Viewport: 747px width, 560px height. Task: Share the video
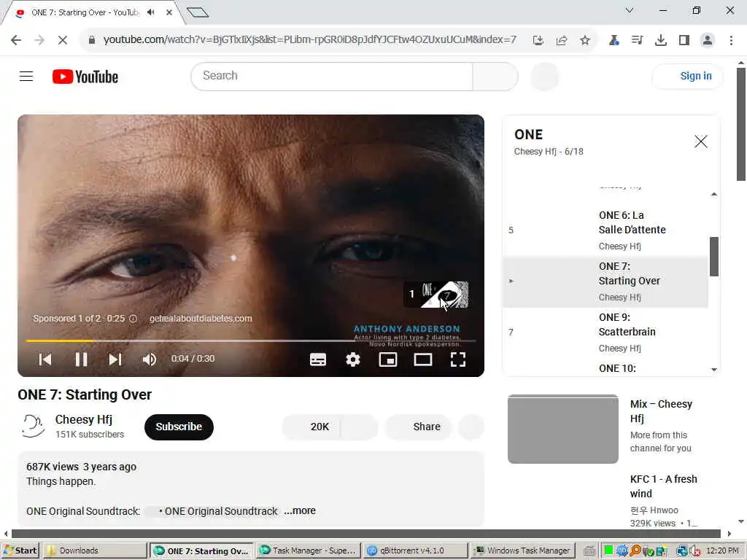coord(418,427)
